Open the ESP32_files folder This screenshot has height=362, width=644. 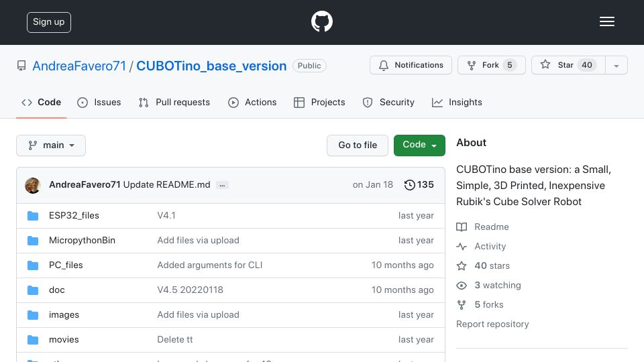click(x=74, y=215)
